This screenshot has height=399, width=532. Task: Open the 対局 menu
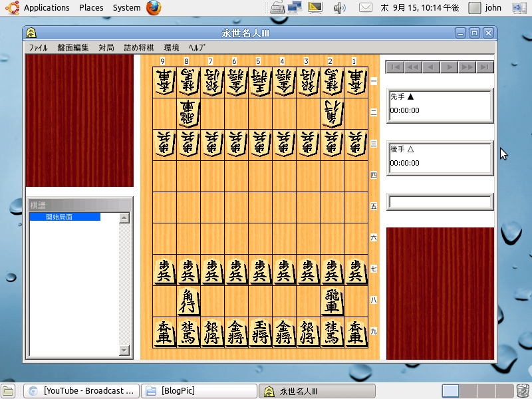click(106, 47)
